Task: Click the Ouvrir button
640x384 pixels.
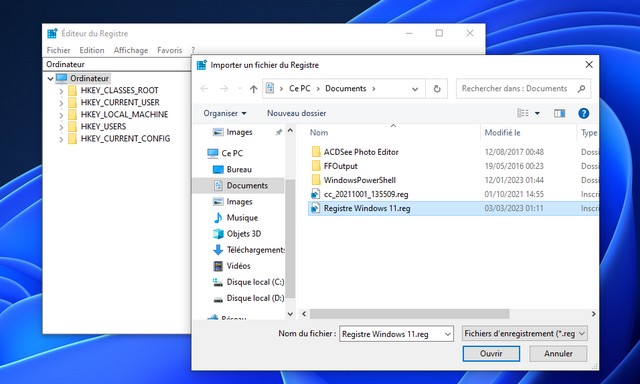Action: [x=491, y=353]
